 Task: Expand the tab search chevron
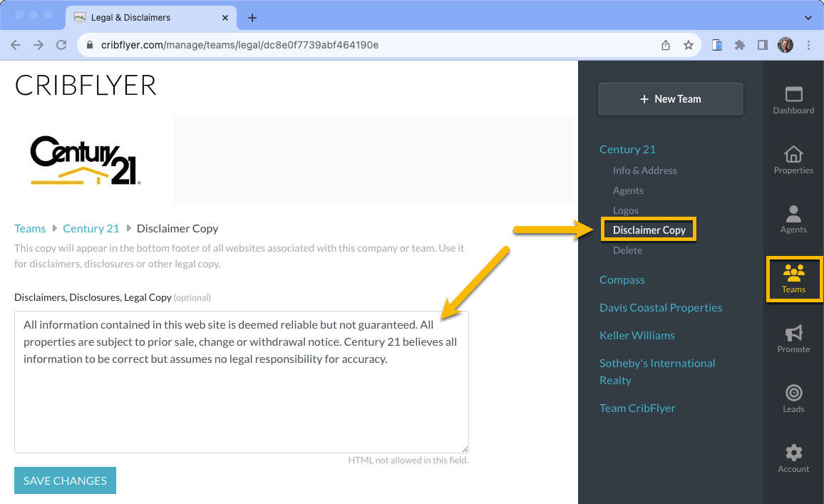[x=808, y=18]
